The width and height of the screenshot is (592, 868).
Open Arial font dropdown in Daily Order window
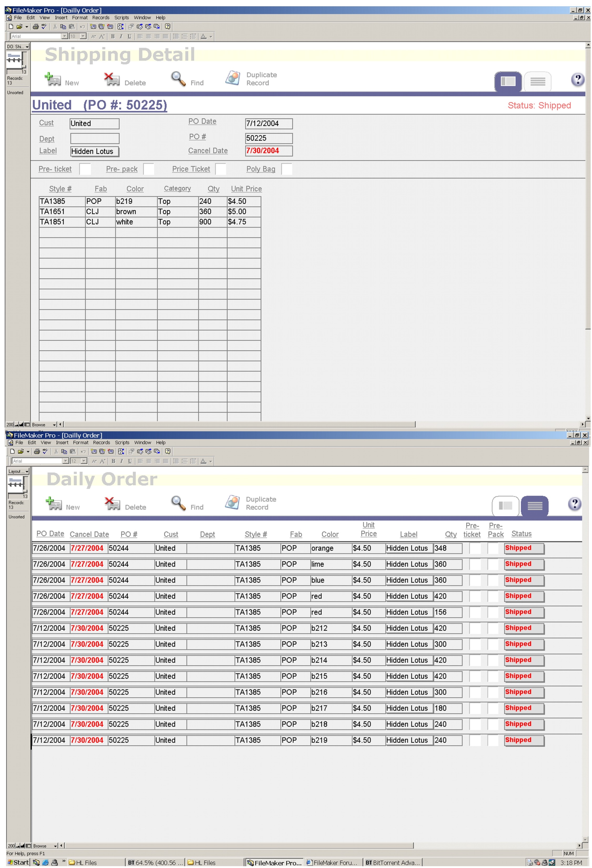coord(65,461)
